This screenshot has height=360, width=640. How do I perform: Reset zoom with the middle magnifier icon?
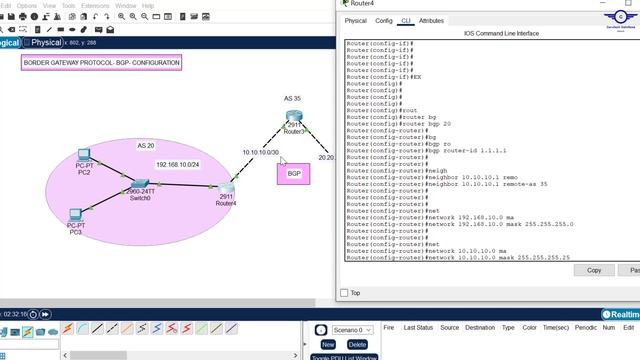coord(133,17)
